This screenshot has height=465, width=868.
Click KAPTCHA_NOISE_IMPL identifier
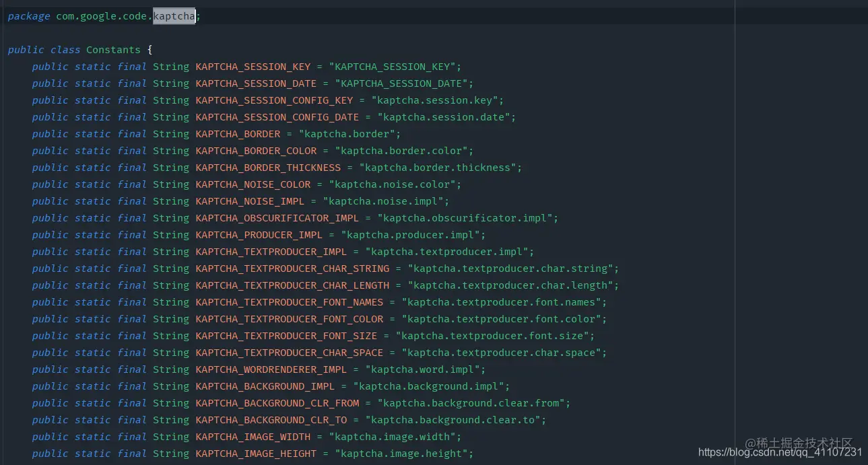coord(250,201)
